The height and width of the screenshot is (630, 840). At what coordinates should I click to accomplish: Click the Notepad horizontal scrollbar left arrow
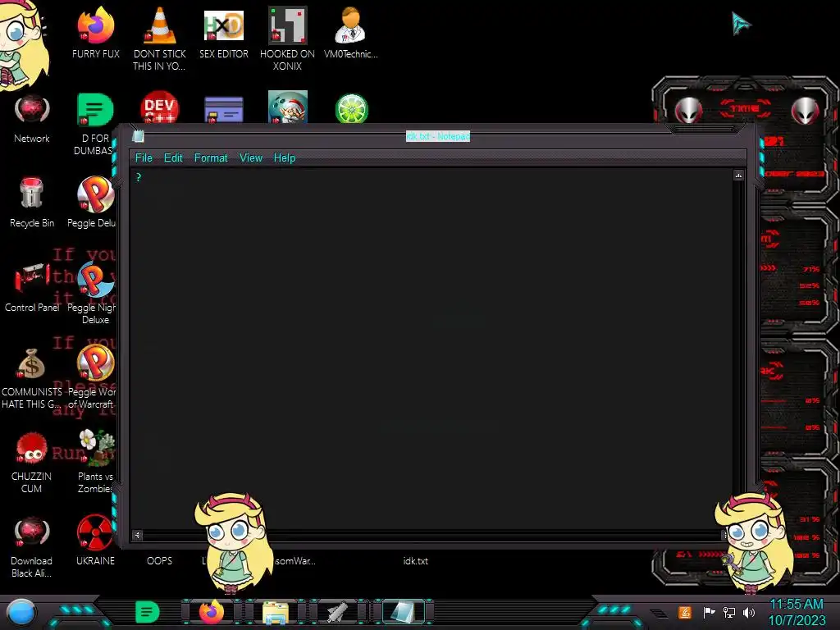coord(137,535)
